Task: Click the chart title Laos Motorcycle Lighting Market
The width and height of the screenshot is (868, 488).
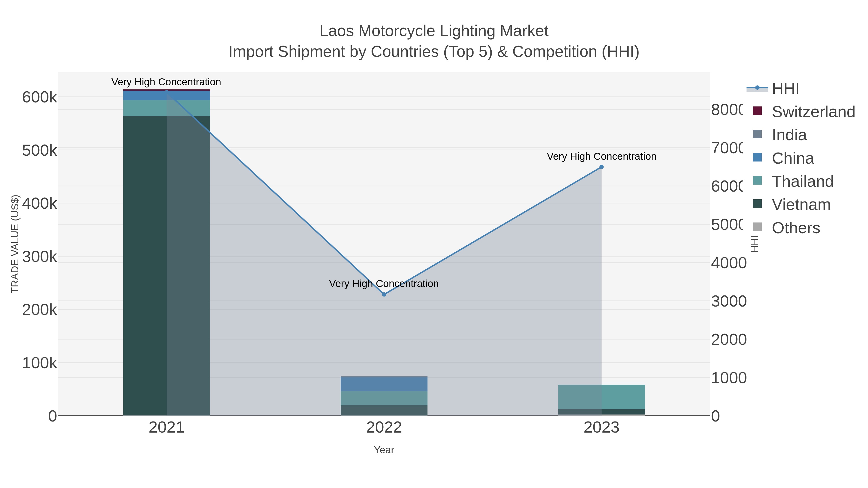Action: coord(434,31)
